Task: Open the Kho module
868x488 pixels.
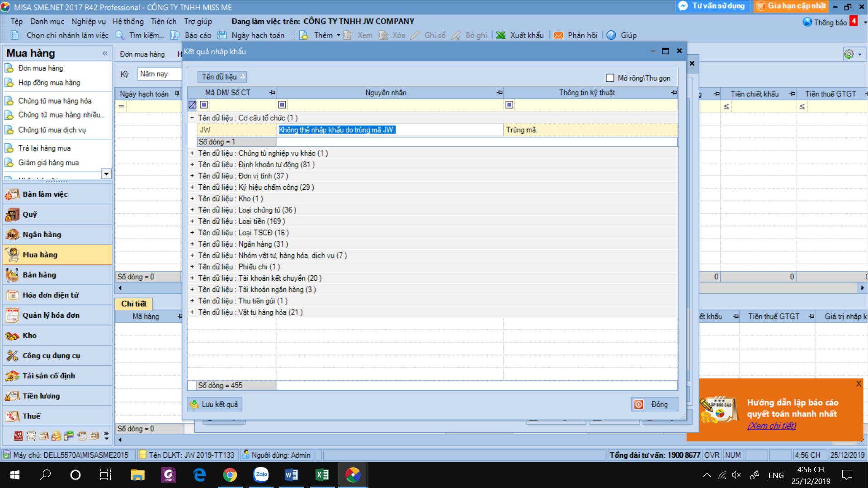Action: (x=57, y=335)
